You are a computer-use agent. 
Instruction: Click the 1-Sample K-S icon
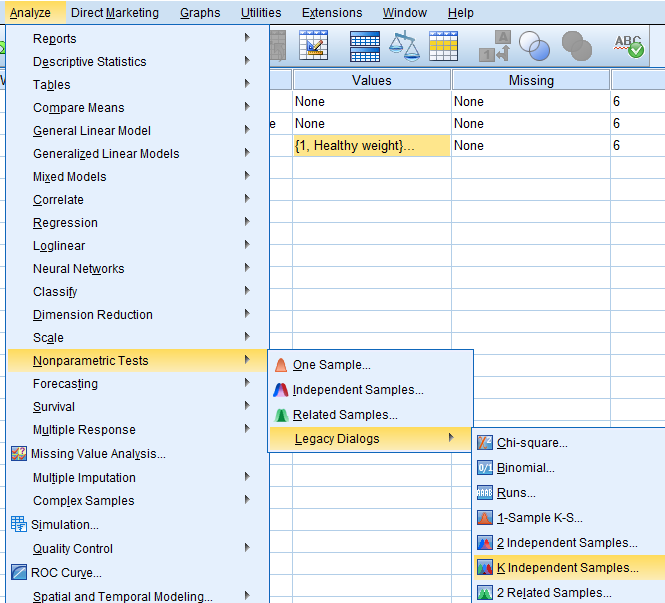485,518
